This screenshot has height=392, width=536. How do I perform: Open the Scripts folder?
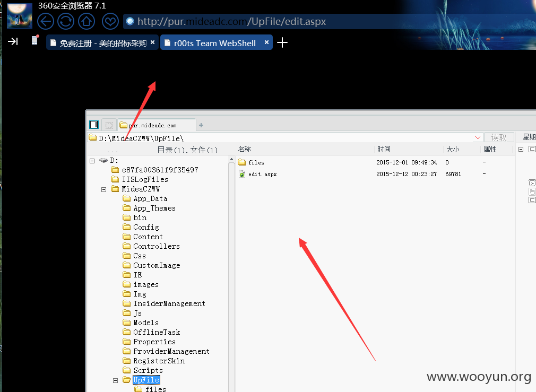pos(143,371)
